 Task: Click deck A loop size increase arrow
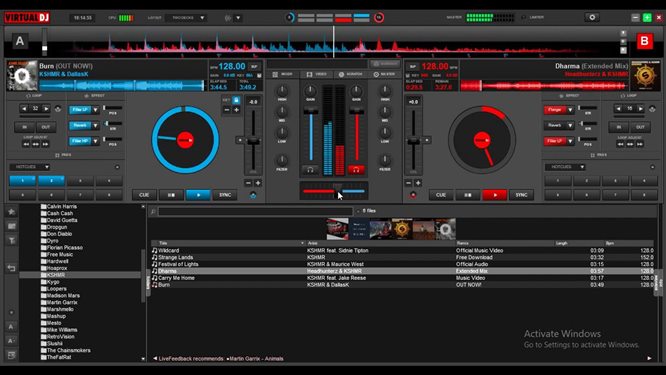click(x=46, y=109)
